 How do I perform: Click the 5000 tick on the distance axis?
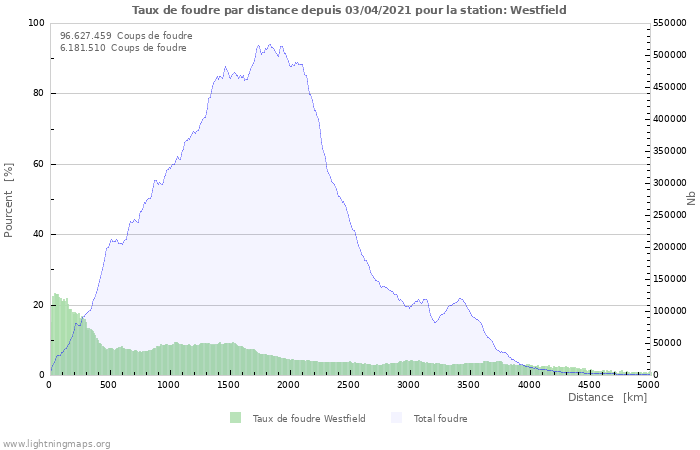[648, 384]
